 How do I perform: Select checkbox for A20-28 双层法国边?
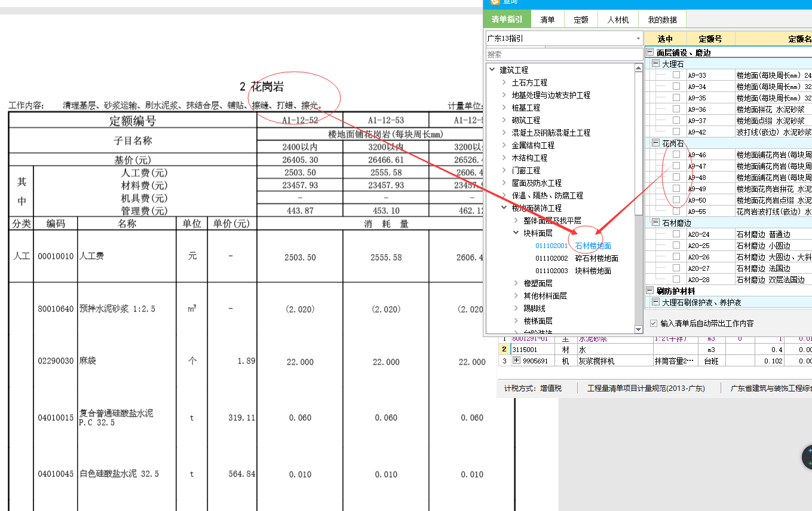click(x=676, y=280)
